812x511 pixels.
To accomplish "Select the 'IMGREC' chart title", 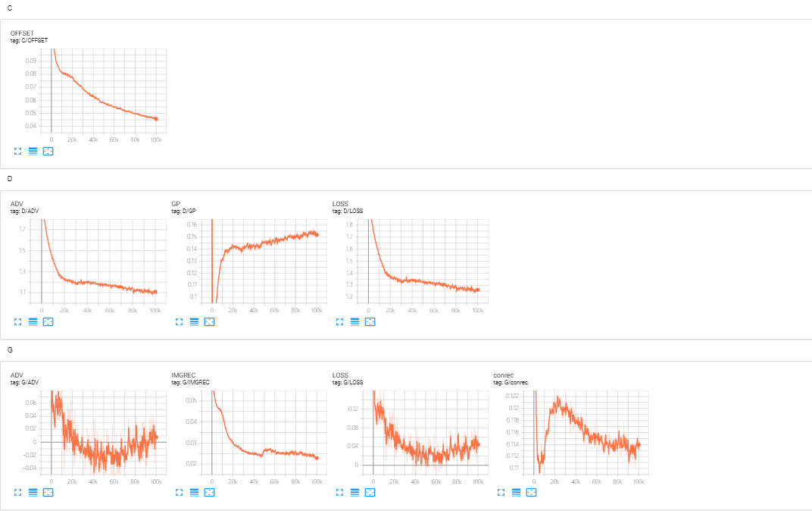I will point(184,375).
